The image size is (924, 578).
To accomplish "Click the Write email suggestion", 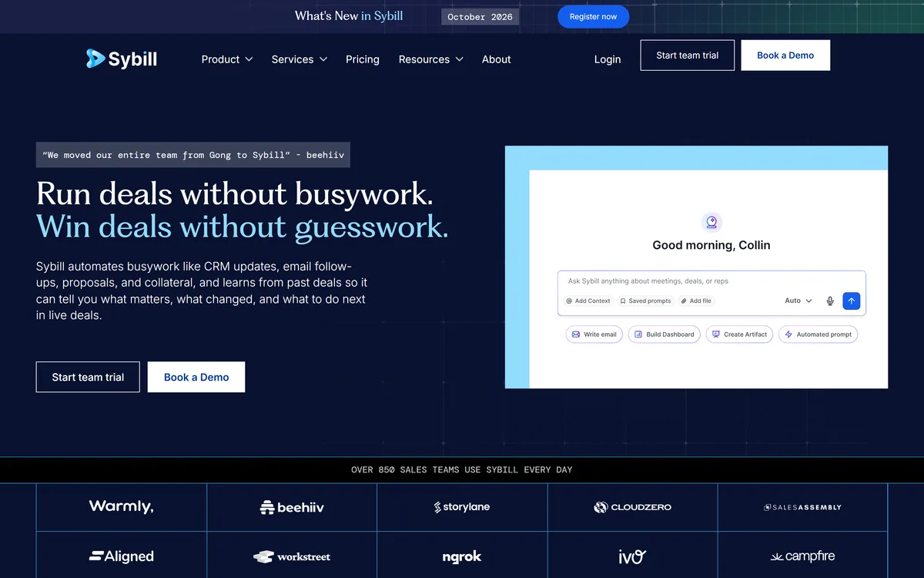I will click(x=594, y=334).
